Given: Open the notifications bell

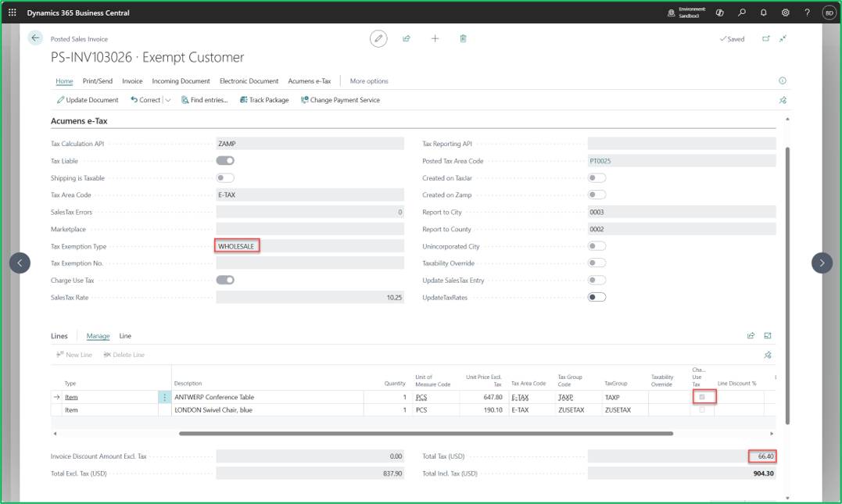Looking at the screenshot, I should coord(764,13).
